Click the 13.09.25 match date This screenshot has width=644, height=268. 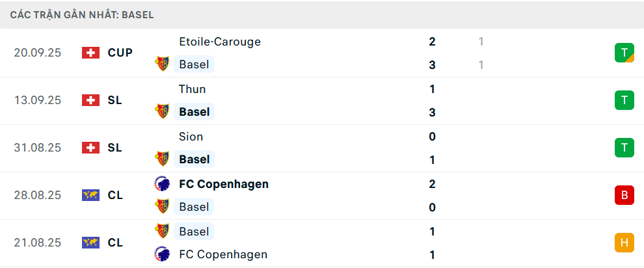point(37,100)
